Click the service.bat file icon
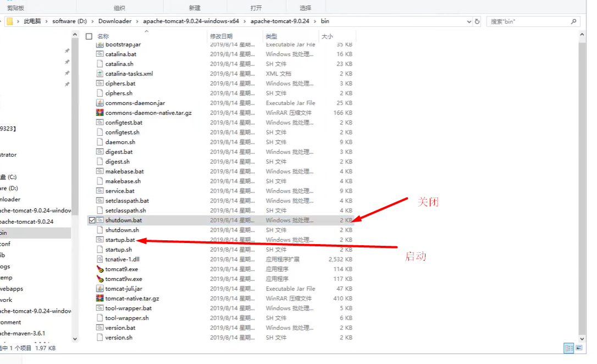This screenshot has height=364, width=597. [x=99, y=191]
